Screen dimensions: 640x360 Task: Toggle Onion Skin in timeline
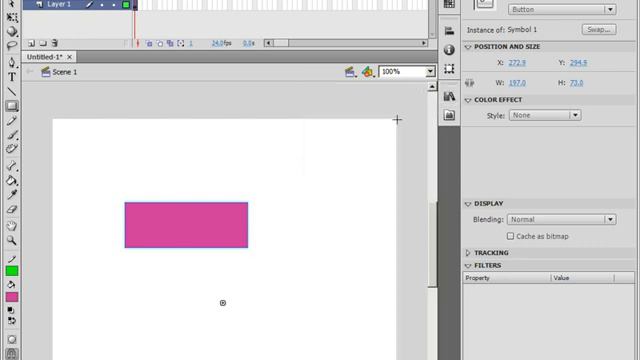(x=149, y=43)
